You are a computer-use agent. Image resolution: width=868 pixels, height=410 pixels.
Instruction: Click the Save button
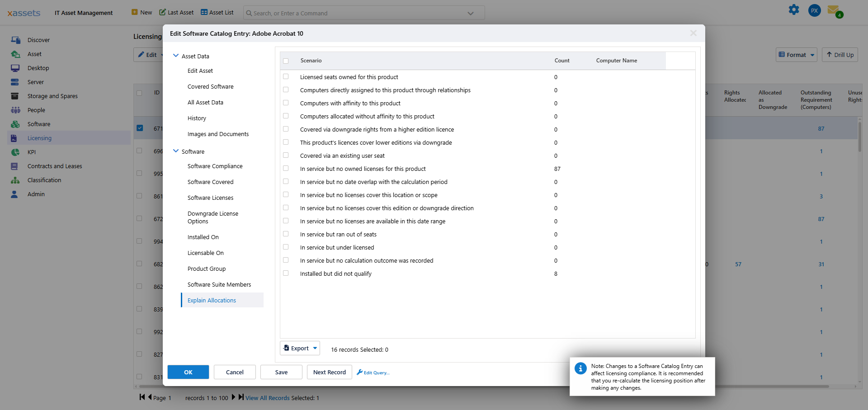pos(281,372)
